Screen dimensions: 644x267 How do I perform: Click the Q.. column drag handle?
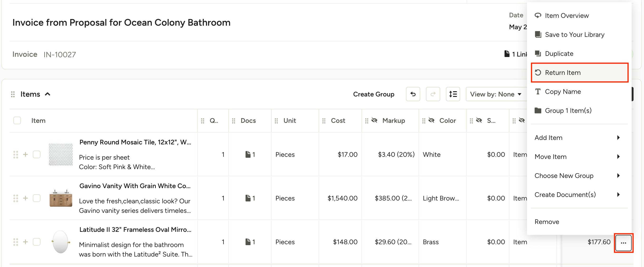(x=203, y=121)
